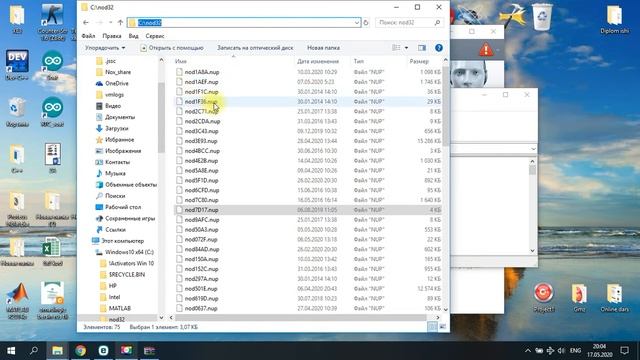This screenshot has width=640, height=360.
Task: Click the red warning icon in background window
Action: click(x=486, y=50)
